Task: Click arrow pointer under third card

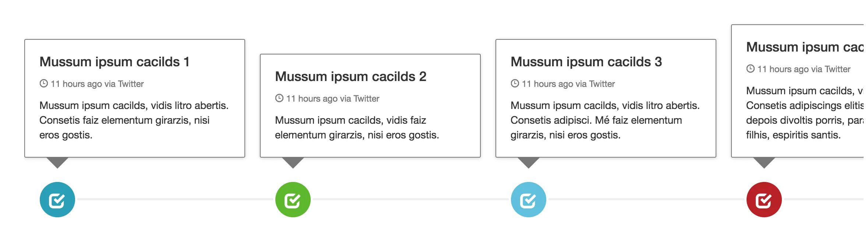Action: point(529,162)
